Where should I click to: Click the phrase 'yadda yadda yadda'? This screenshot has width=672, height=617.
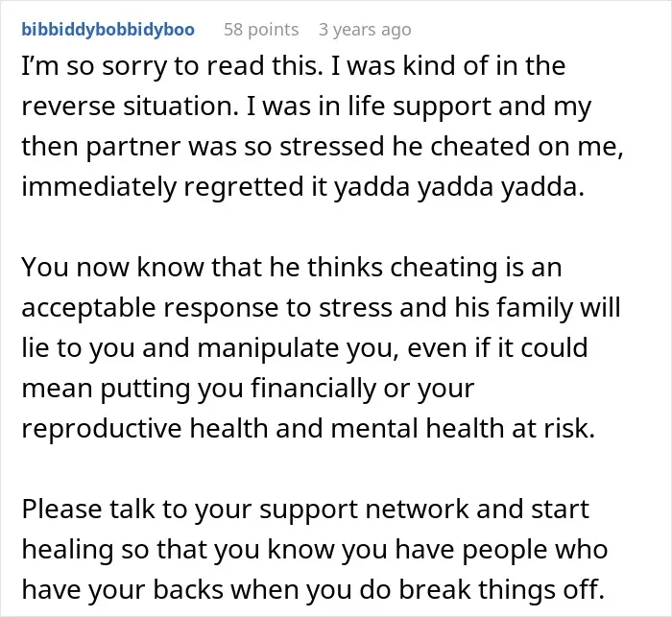coord(459,187)
